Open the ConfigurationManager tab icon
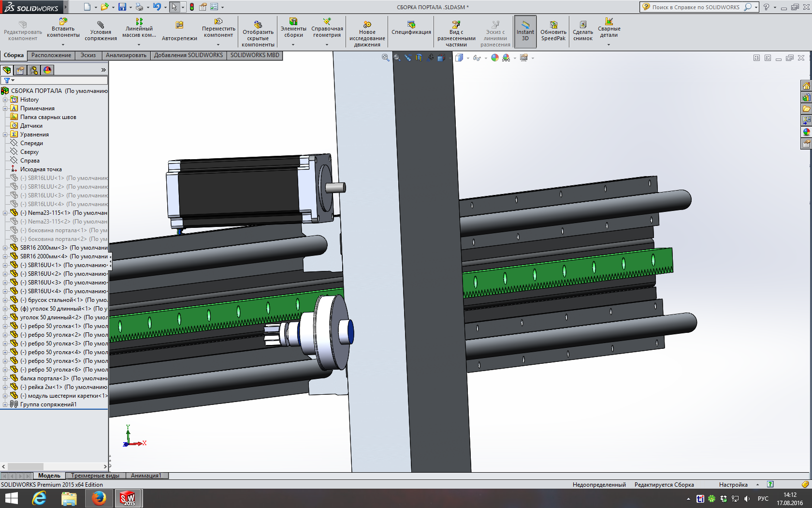The image size is (812, 508). (x=34, y=70)
